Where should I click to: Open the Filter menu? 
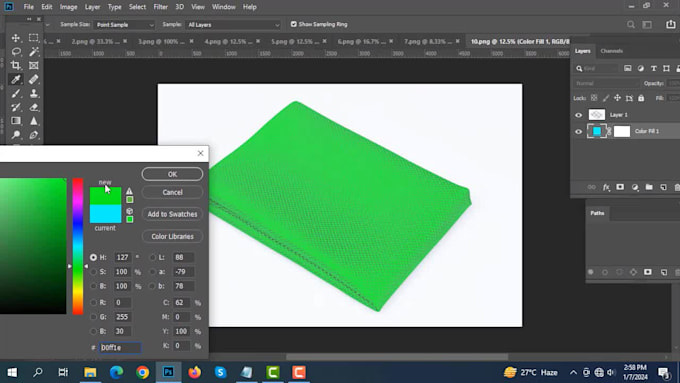(160, 7)
